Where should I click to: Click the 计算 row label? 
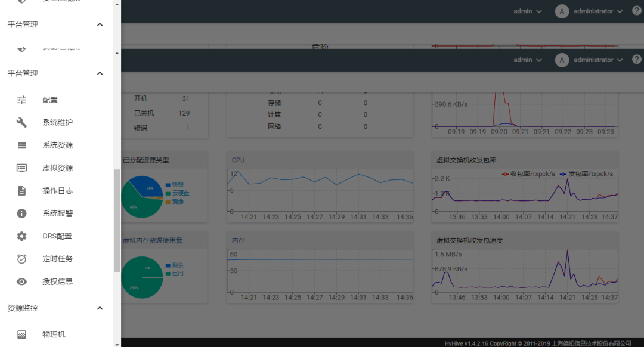coord(274,115)
